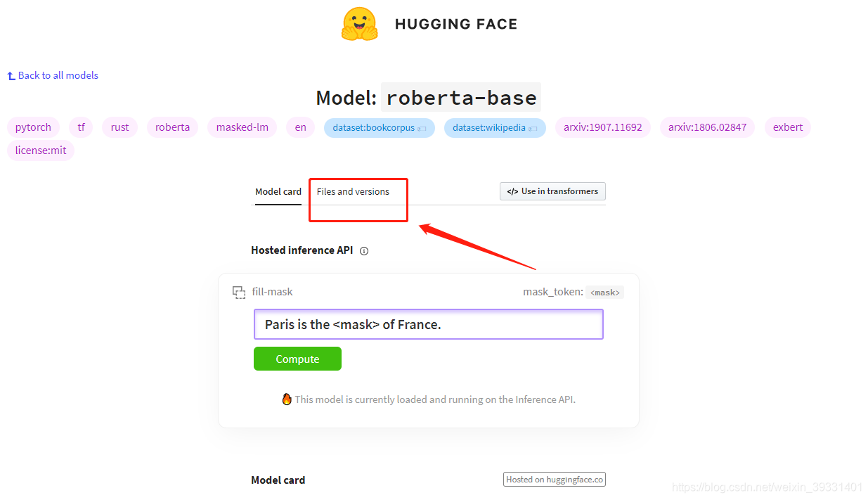This screenshot has height=500, width=868.
Task: Focus the Paris is the <mask> input
Action: tap(428, 324)
